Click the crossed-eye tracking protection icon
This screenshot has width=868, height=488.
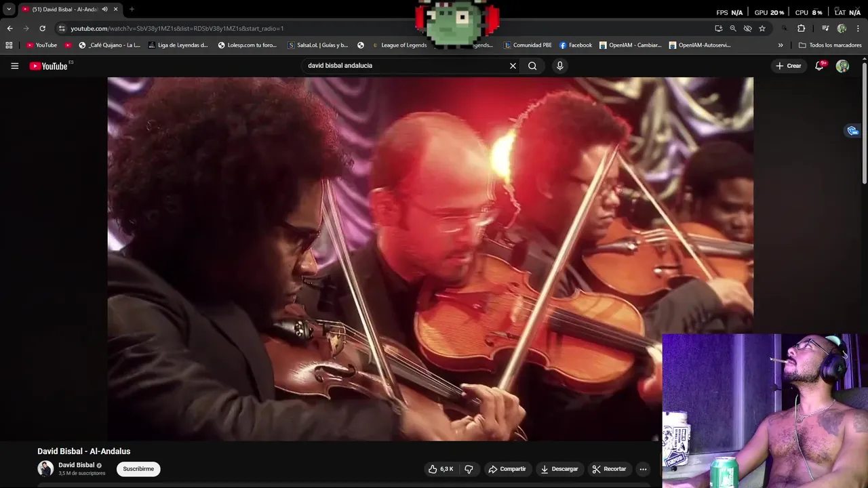[747, 28]
